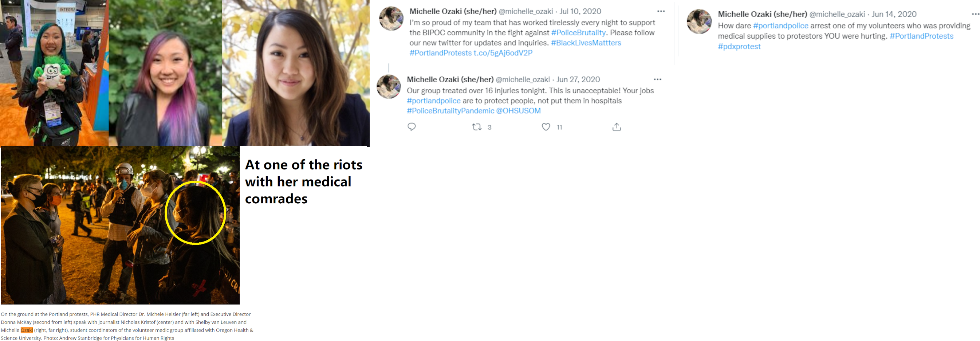The width and height of the screenshot is (980, 341).
Task: Click the highlighted word Ozaki in the caption
Action: point(26,330)
